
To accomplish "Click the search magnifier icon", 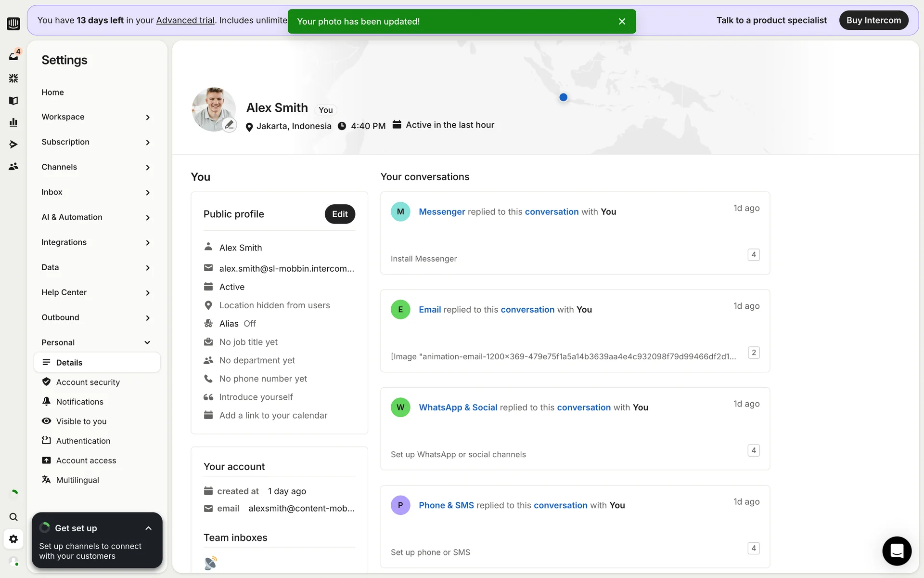I will click(13, 517).
